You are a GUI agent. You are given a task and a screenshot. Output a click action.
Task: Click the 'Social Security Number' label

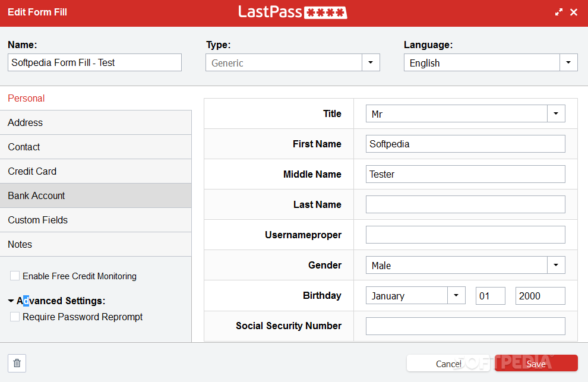click(289, 326)
